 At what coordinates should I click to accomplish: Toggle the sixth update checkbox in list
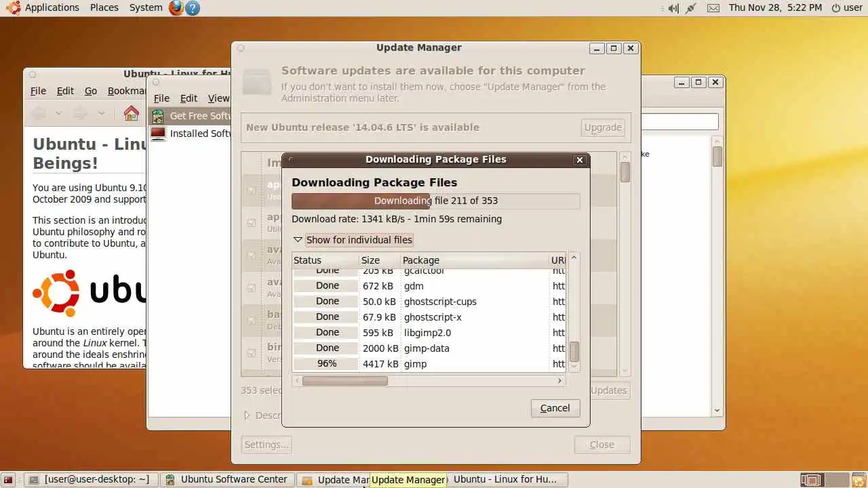coord(252,353)
